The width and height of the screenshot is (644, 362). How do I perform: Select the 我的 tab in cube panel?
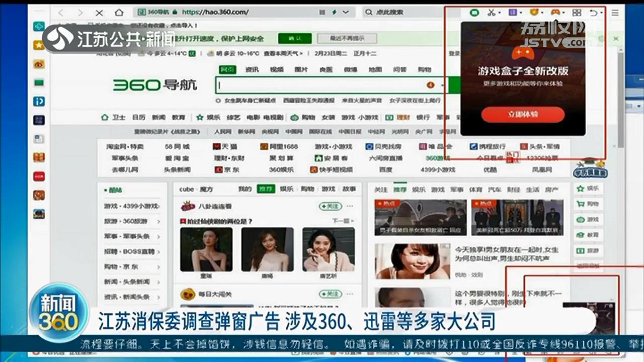(245, 189)
